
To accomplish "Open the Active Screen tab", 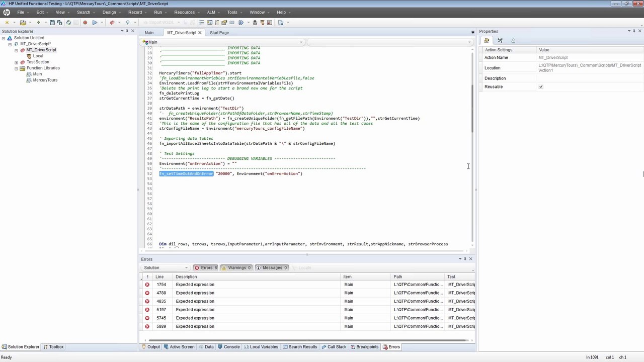I will point(179,347).
